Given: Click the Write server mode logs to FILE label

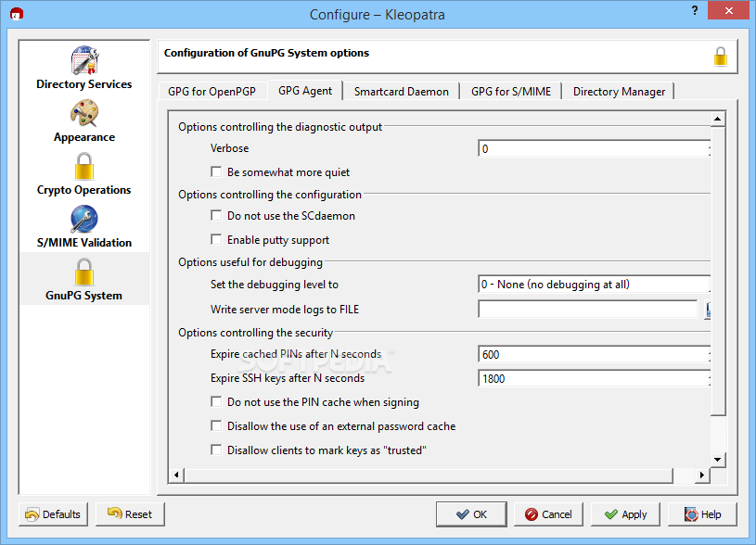Looking at the screenshot, I should click(x=285, y=310).
